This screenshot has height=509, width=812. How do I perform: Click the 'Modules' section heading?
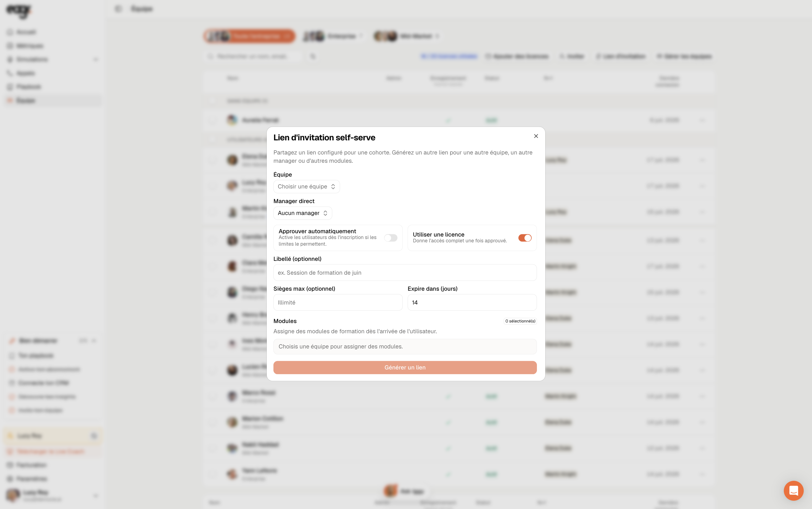285,321
